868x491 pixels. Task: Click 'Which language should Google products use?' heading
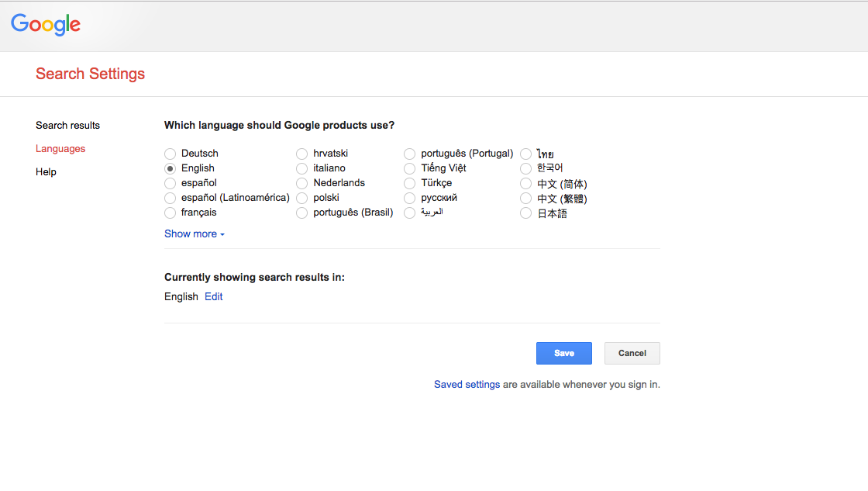click(x=280, y=125)
